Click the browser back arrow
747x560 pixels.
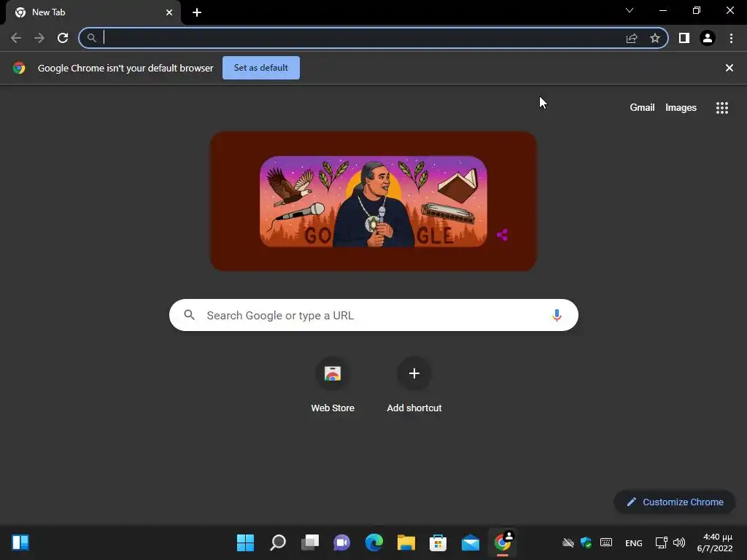(x=16, y=38)
